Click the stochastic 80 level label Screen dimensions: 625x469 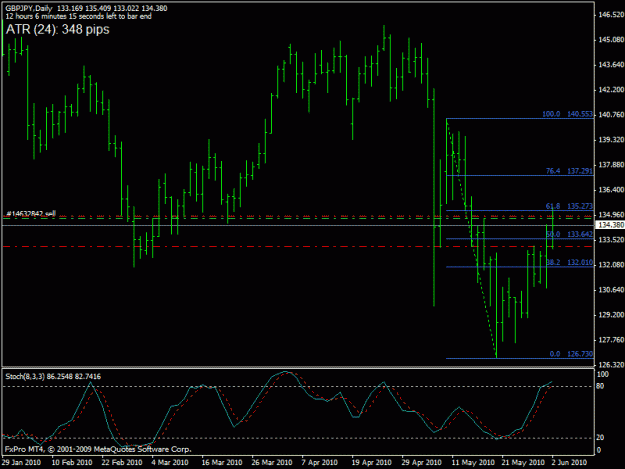(x=600, y=386)
